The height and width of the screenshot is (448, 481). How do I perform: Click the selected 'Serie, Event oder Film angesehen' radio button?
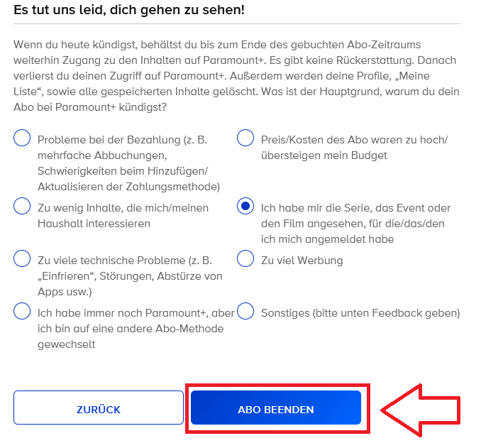[245, 207]
